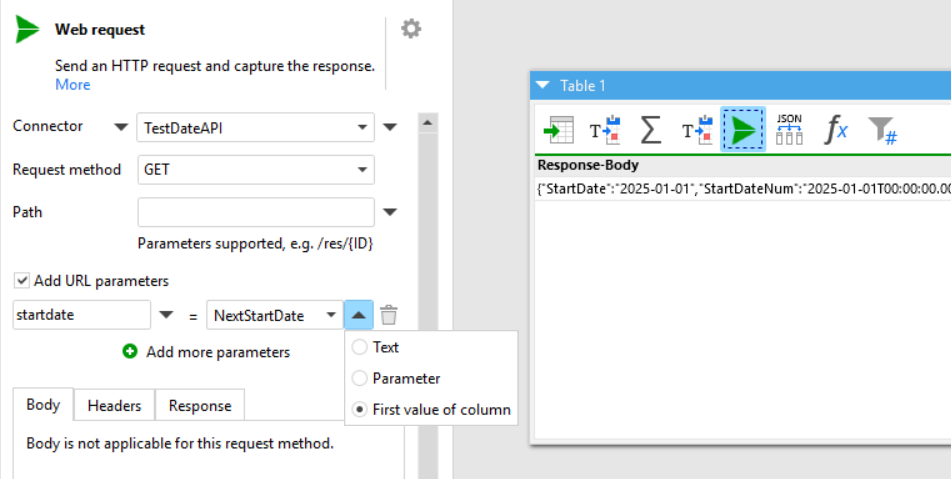Click the More link under description
951x479 pixels.
(x=72, y=85)
